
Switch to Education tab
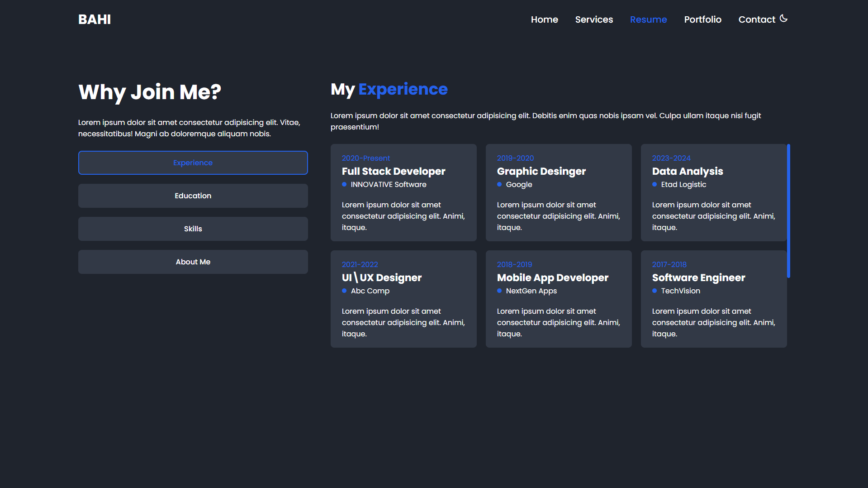[193, 196]
